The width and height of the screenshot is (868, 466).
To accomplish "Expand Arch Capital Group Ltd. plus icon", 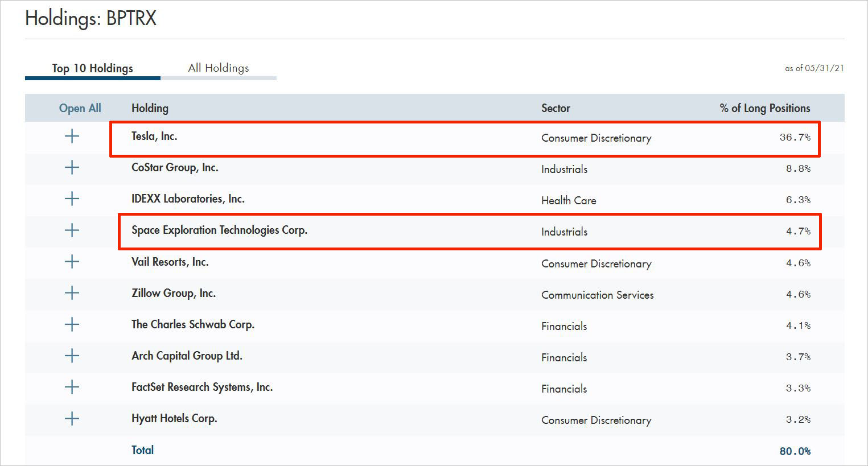I will [72, 356].
